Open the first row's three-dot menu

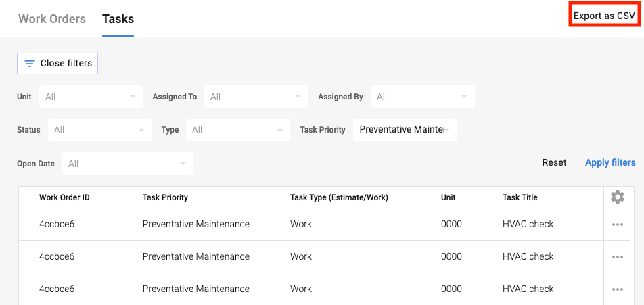point(617,225)
